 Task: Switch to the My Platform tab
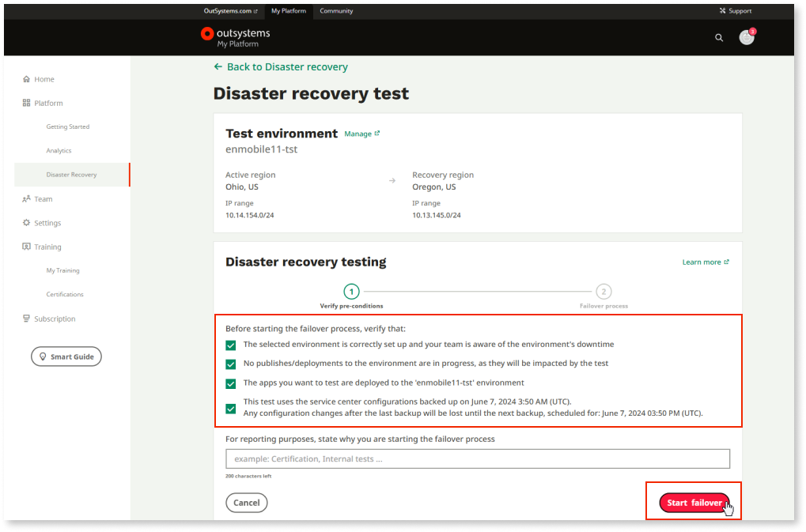point(288,10)
